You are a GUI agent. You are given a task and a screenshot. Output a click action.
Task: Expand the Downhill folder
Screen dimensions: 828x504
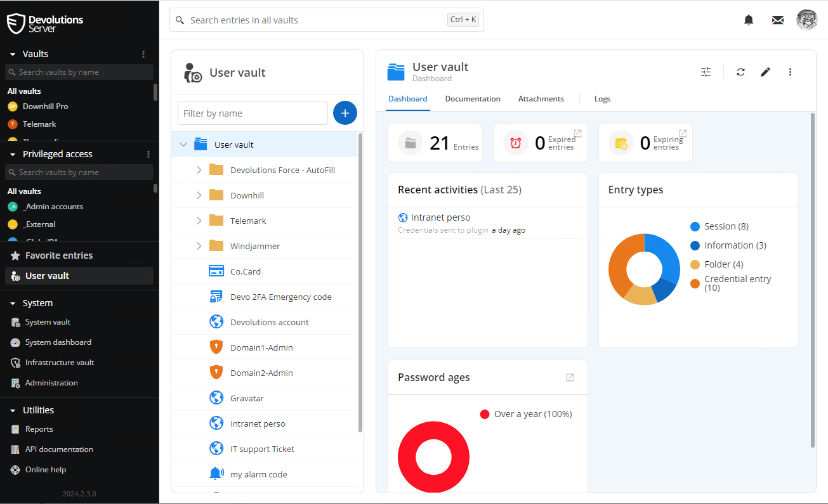[x=199, y=195]
